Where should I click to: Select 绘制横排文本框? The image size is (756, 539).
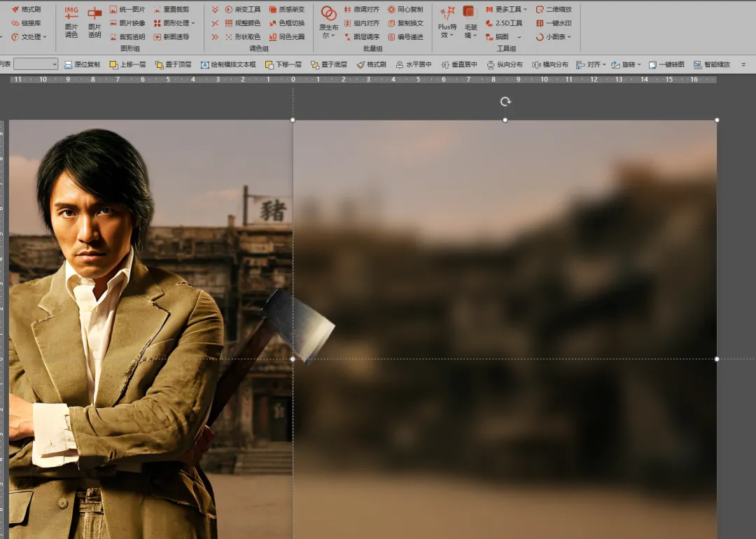point(228,64)
